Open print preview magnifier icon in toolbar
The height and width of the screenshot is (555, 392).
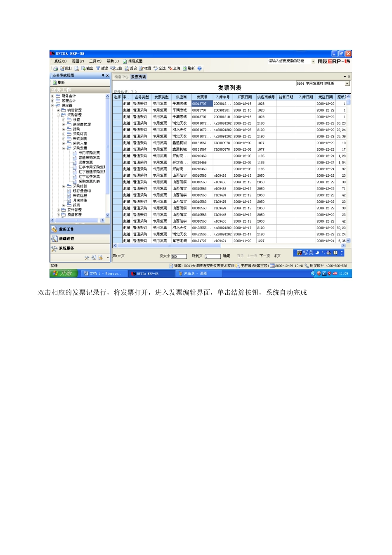coord(77,69)
